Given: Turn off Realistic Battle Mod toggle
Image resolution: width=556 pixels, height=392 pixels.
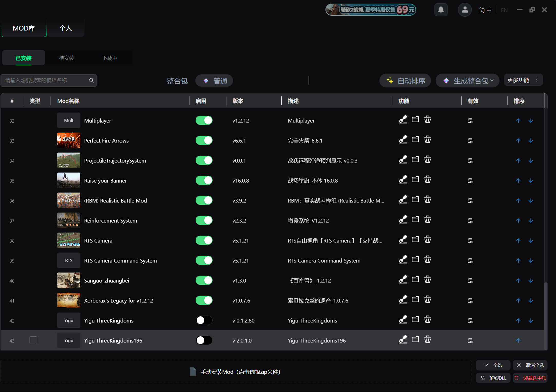Looking at the screenshot, I should click(204, 200).
